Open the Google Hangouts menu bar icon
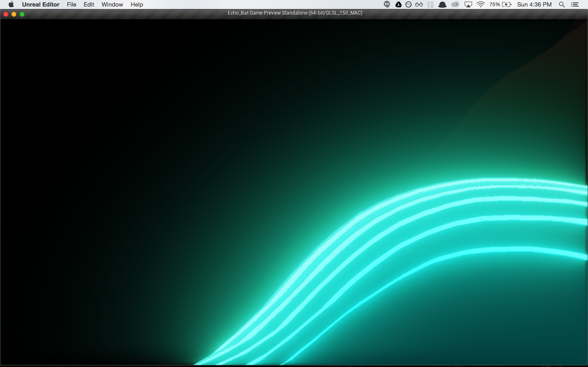Image resolution: width=588 pixels, height=367 pixels. [387, 5]
